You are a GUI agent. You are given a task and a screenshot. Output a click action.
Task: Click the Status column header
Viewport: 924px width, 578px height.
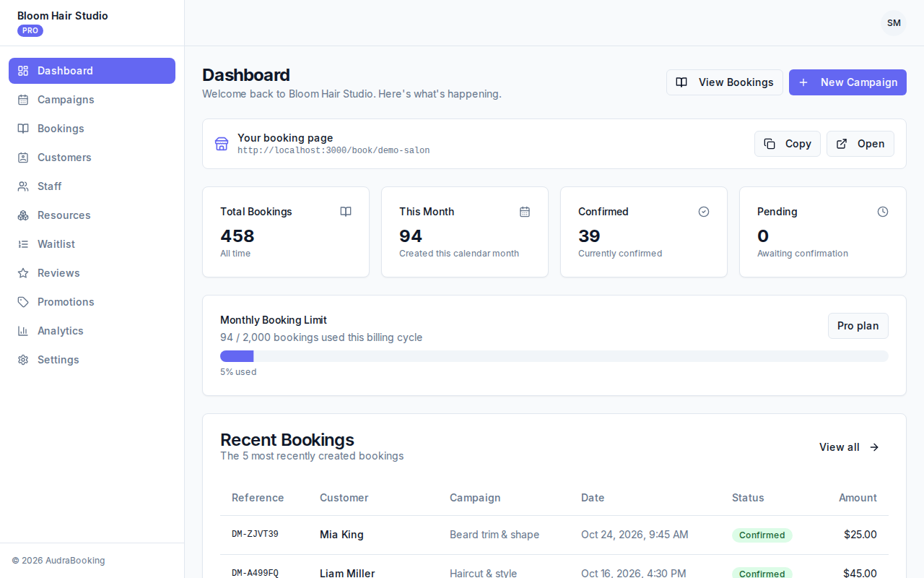tap(748, 498)
